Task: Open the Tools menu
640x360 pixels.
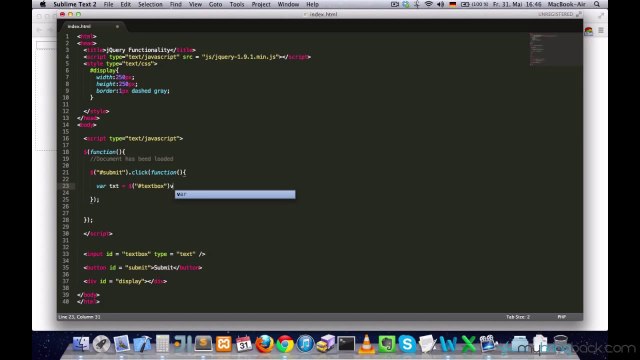Action: pos(237,4)
